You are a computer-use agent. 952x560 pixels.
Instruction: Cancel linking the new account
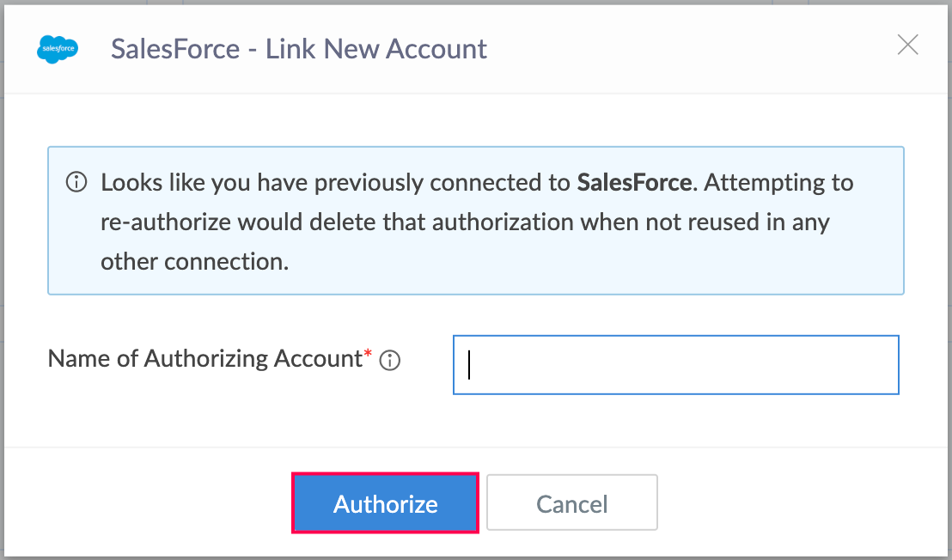point(571,503)
